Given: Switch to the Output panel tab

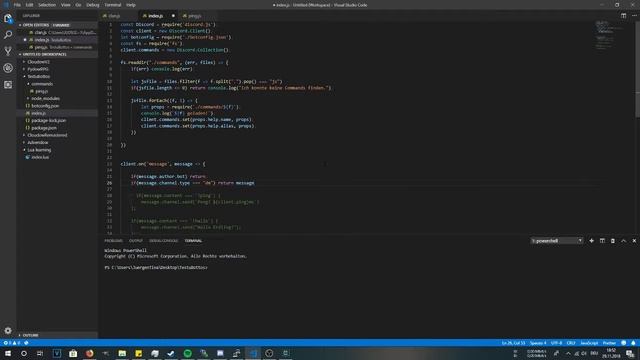Looking at the screenshot, I should pyautogui.click(x=136, y=241).
